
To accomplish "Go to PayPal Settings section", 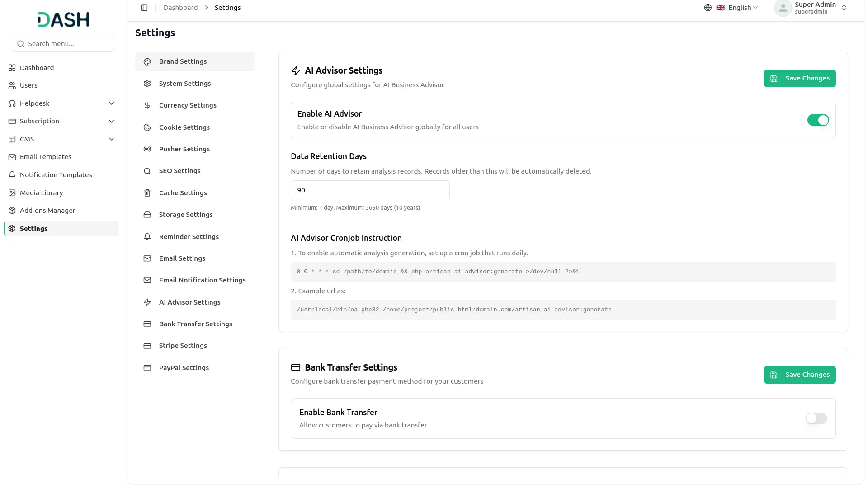I will (x=195, y=368).
